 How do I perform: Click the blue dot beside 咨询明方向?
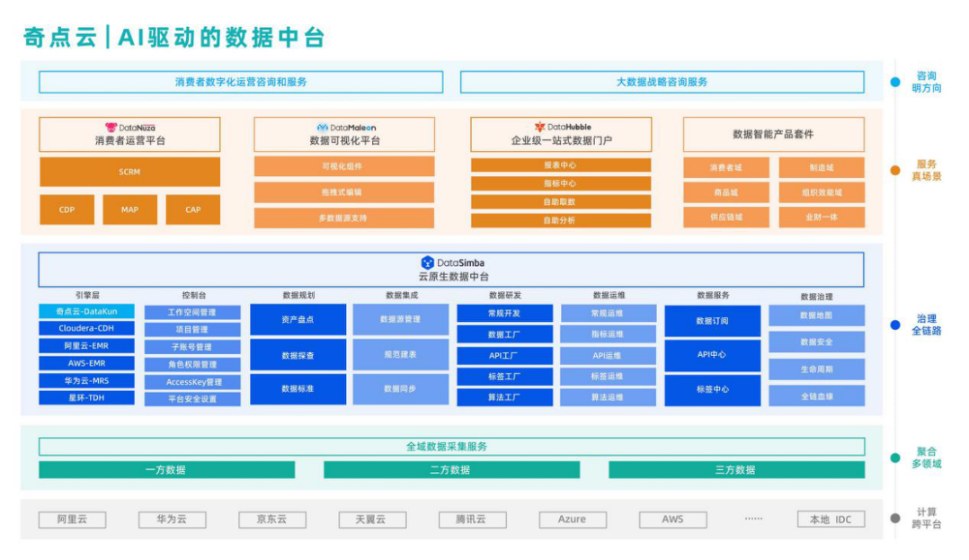pyautogui.click(x=895, y=82)
